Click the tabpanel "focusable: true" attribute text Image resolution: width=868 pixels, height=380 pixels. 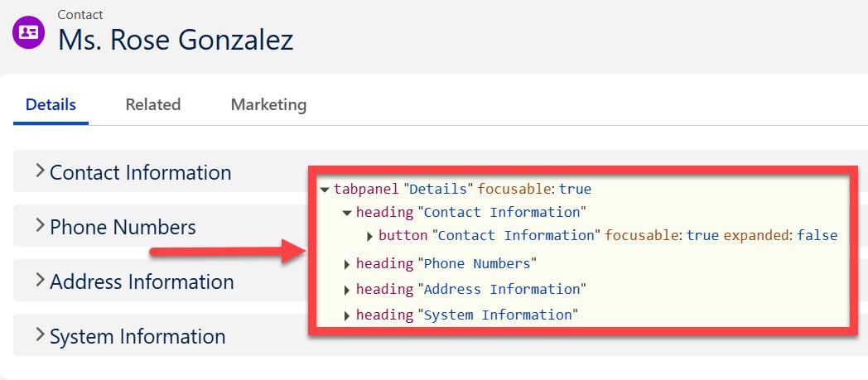535,189
